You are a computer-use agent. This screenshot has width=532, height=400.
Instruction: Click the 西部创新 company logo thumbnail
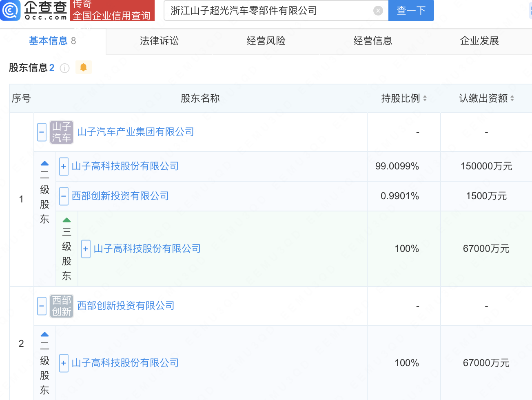(62, 306)
